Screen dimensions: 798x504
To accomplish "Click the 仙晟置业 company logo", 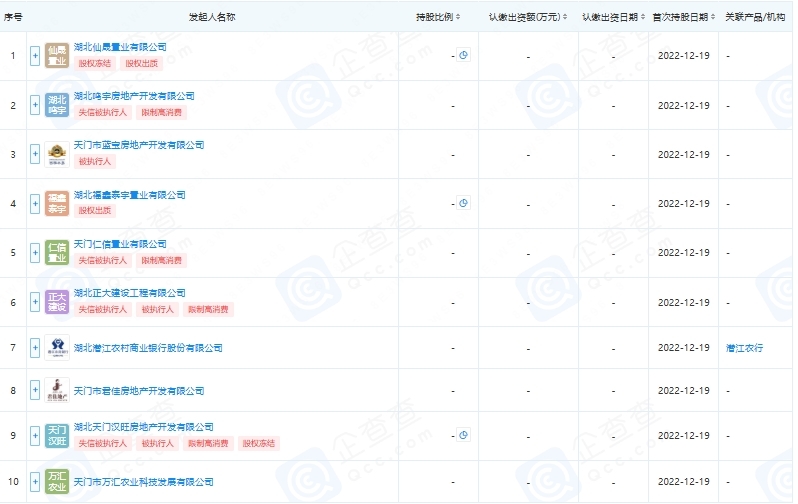I will [57, 56].
